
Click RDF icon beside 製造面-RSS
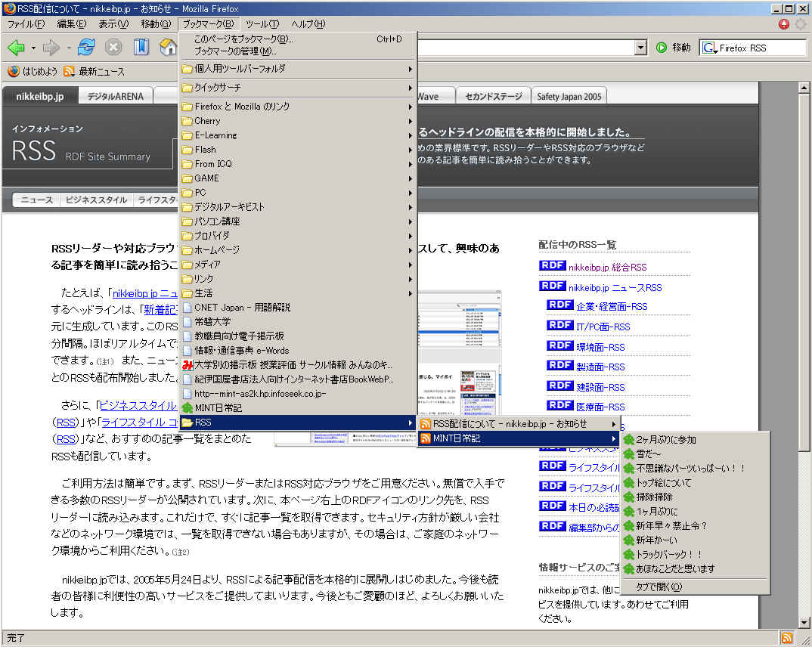pos(559,365)
